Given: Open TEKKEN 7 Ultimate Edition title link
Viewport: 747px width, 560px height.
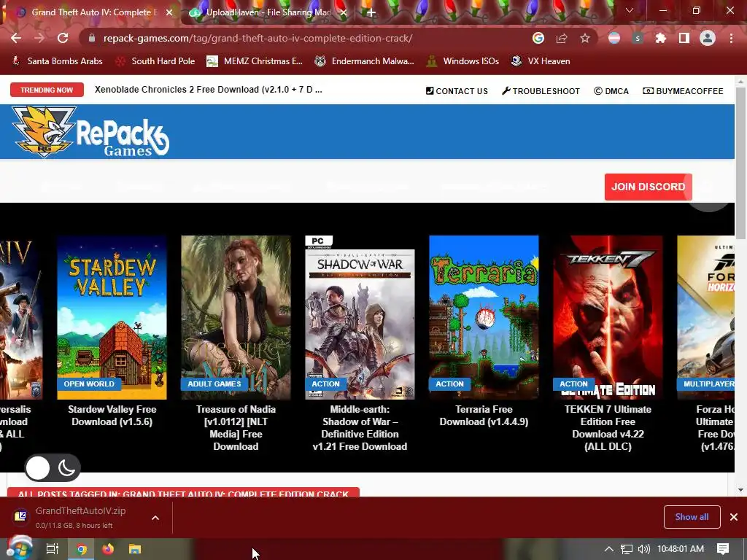Looking at the screenshot, I should [x=608, y=427].
